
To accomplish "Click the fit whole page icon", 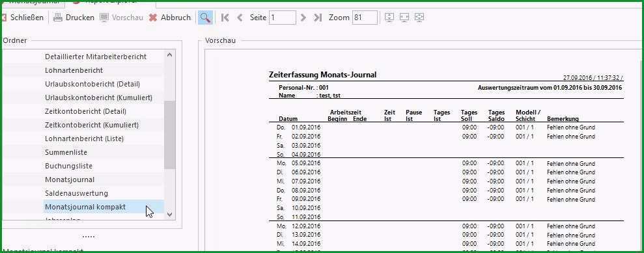I will (419, 17).
